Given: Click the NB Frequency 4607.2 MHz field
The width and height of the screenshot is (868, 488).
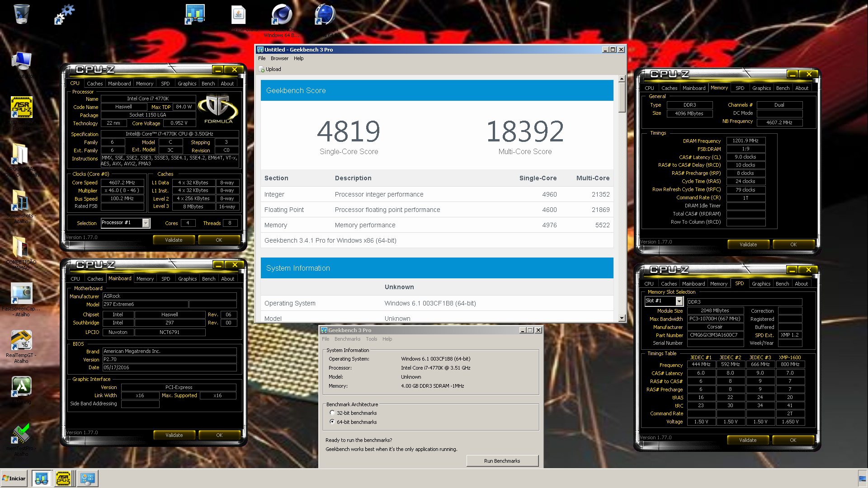Looking at the screenshot, I should point(779,122).
